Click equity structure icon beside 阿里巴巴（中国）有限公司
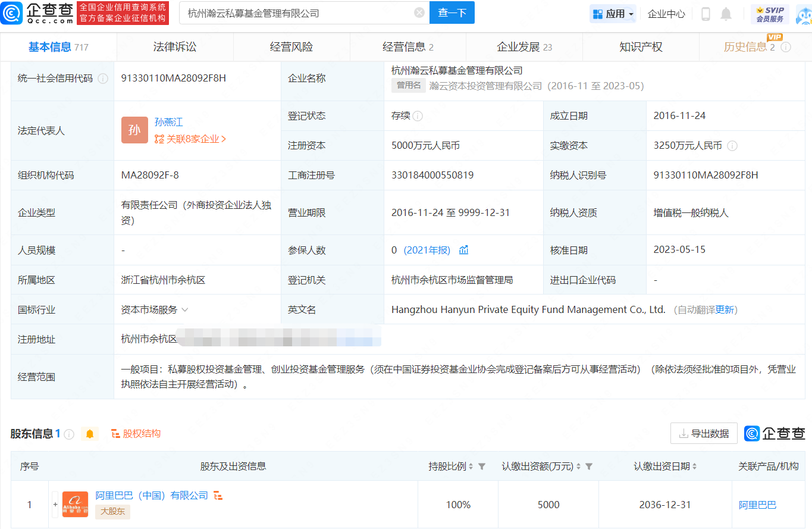Screen dimensions: 812x529 tap(218, 496)
